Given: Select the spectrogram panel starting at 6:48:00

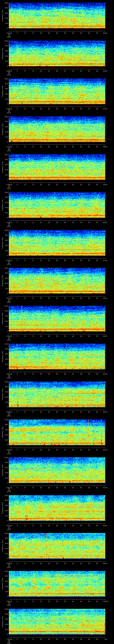Looking at the screenshot, I should pyautogui.click(x=57, y=167).
